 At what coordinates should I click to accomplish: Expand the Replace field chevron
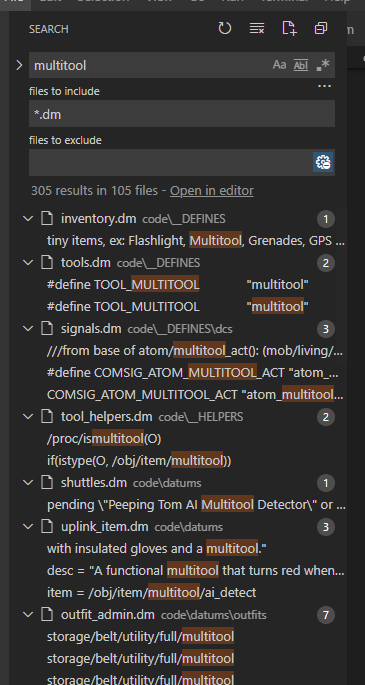[19, 65]
